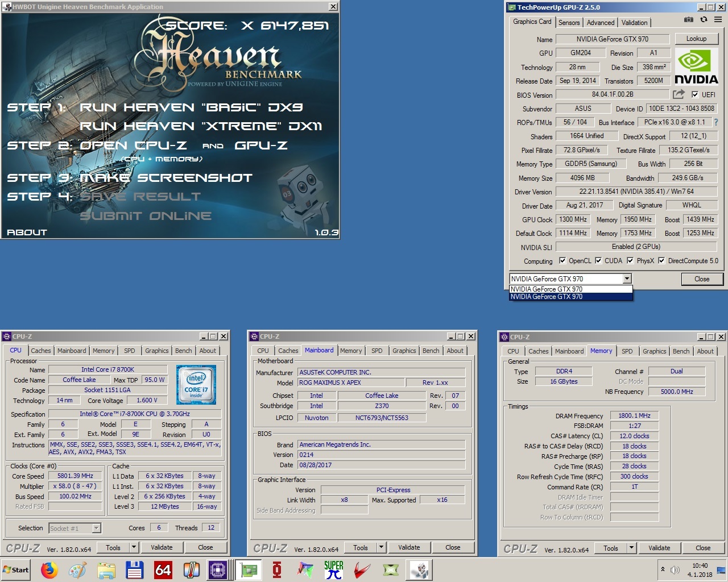Click the Close button in GPU-Z
This screenshot has height=582, width=728.
[x=702, y=279]
